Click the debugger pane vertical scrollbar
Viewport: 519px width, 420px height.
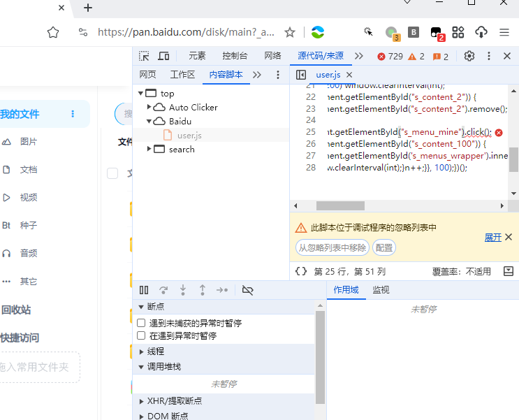(320, 358)
